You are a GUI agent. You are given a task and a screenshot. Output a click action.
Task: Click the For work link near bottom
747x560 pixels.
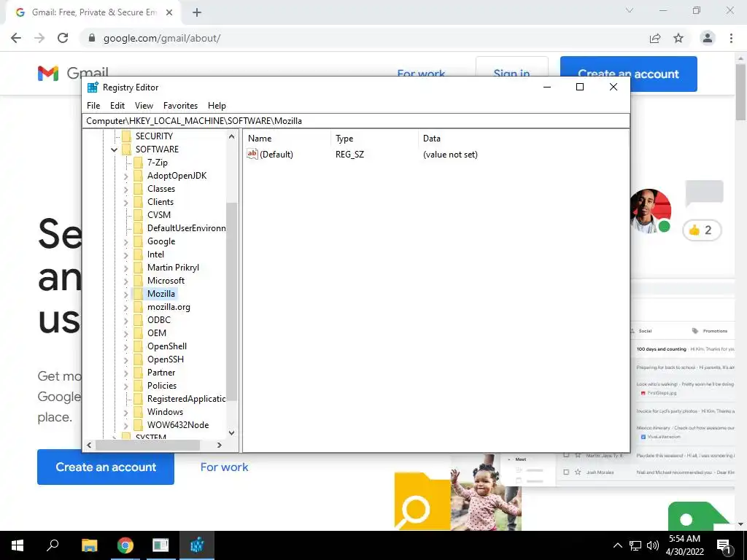pos(225,467)
